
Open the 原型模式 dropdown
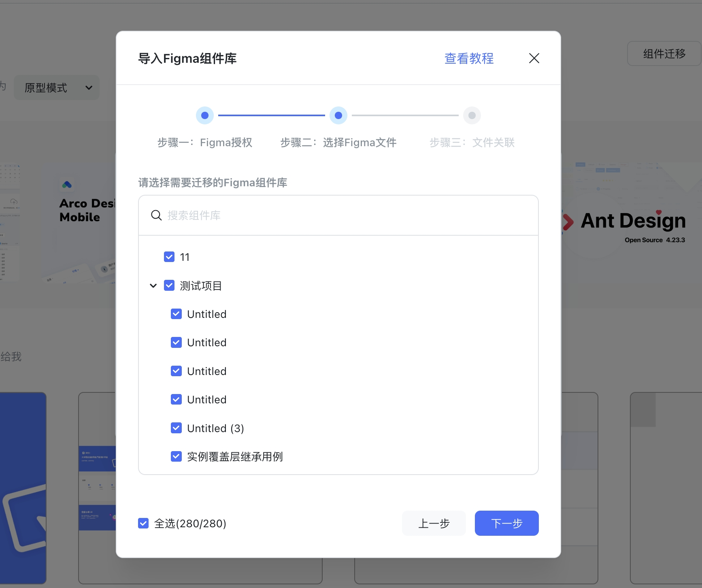coord(56,87)
